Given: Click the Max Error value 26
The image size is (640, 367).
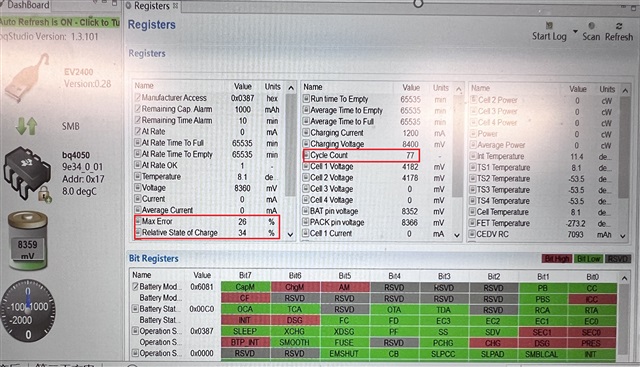Looking at the screenshot, I should pyautogui.click(x=242, y=221).
